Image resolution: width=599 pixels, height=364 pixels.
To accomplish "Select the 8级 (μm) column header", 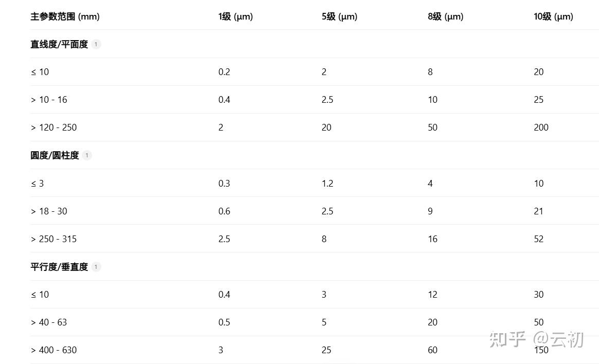I will 445,16.
